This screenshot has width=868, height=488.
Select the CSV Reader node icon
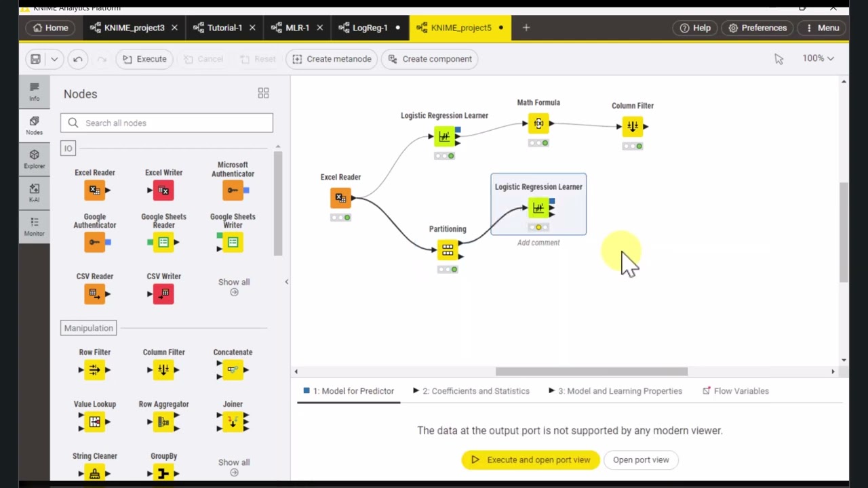pos(95,293)
